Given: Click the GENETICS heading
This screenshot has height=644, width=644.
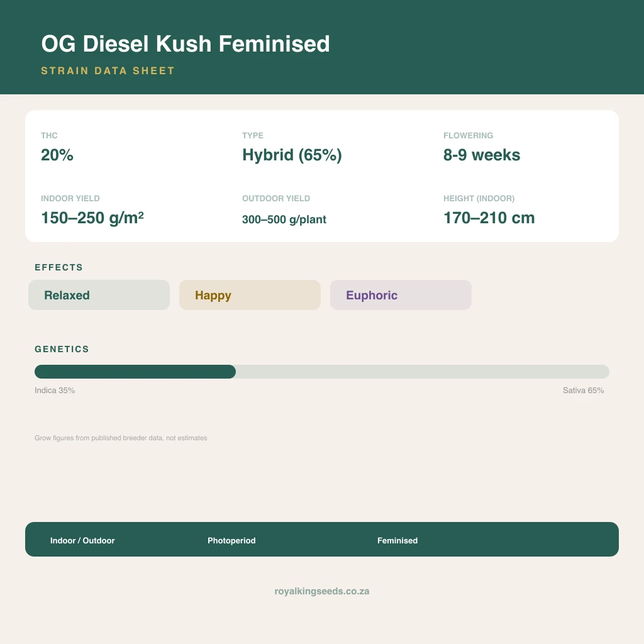Looking at the screenshot, I should click(x=62, y=349).
